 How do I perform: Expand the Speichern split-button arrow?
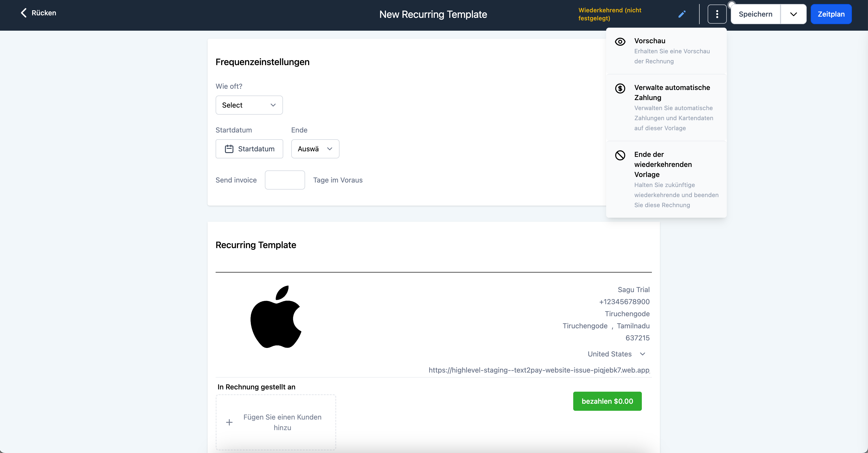coord(793,14)
